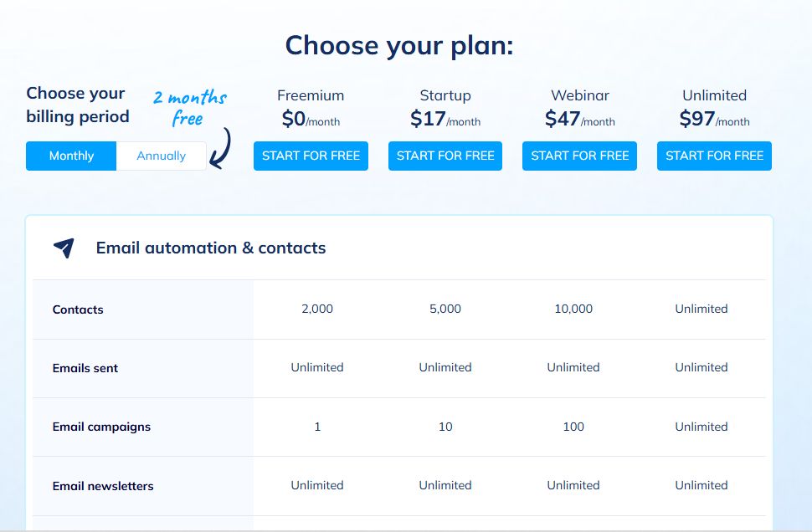This screenshot has width=812, height=532.
Task: Start the Webinar plan for free
Action: pos(579,156)
